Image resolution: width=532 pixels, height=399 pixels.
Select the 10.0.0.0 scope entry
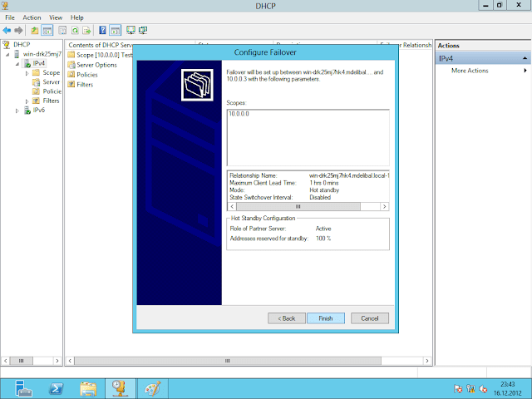pos(239,111)
